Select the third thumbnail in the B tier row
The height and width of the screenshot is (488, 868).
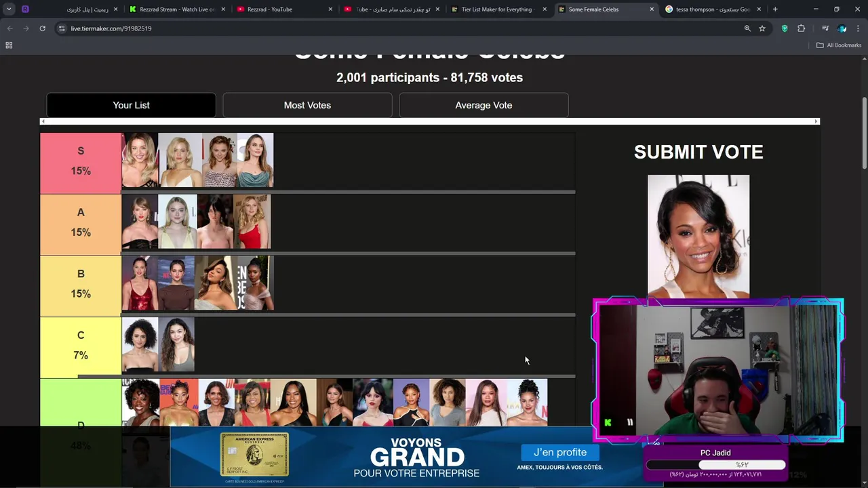point(216,283)
